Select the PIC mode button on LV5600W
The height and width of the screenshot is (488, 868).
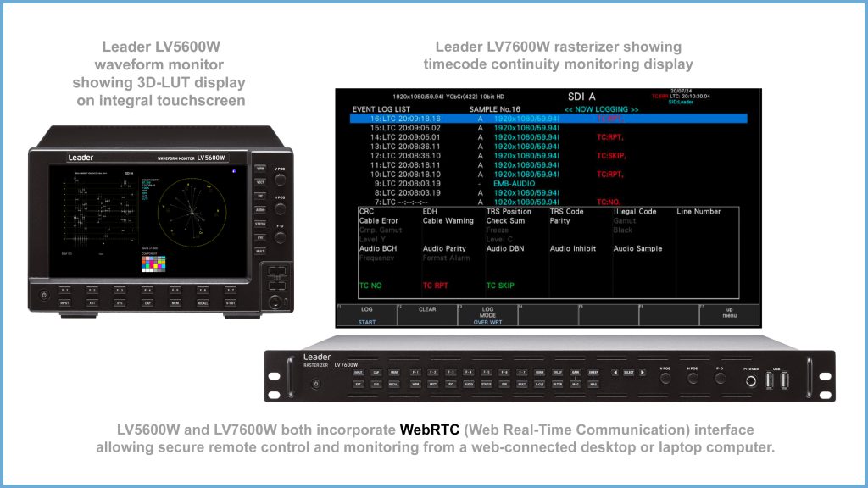pyautogui.click(x=260, y=196)
